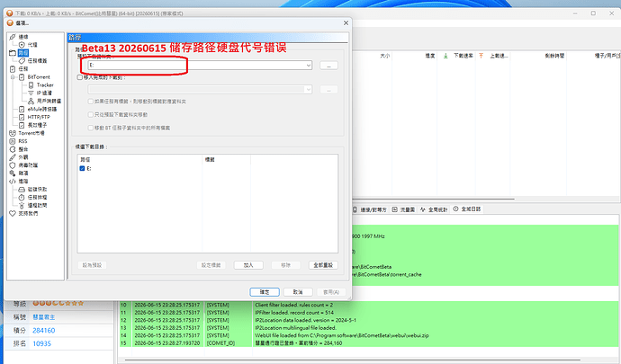Image resolution: width=621 pixels, height=364 pixels.
Task: Select the 全域日誌 global log tab
Action: pyautogui.click(x=467, y=209)
